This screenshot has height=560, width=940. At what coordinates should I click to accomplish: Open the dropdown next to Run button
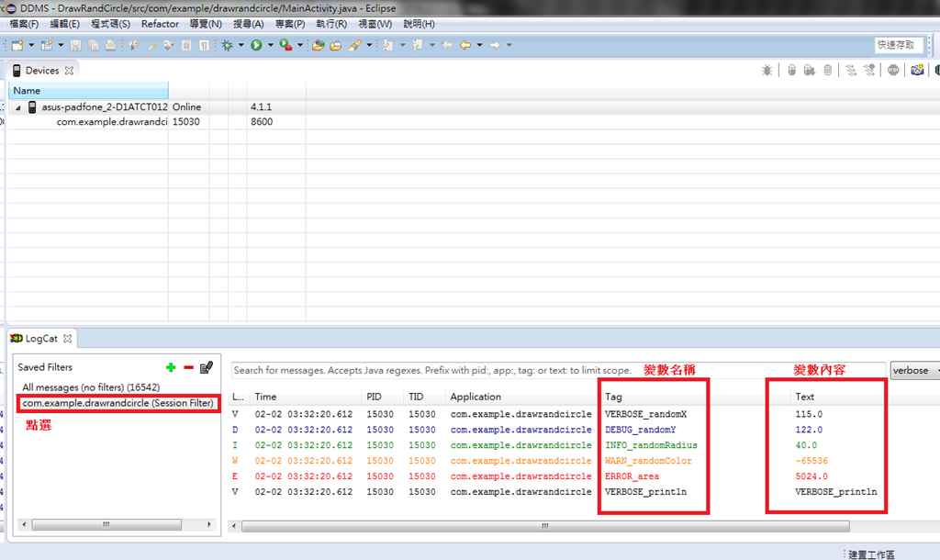coord(271,45)
